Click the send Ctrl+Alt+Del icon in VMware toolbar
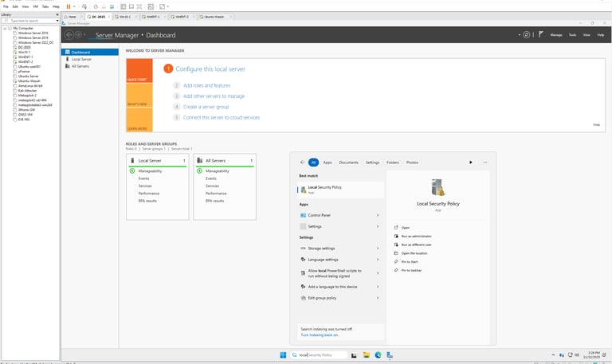612x364 pixels. [x=84, y=6]
